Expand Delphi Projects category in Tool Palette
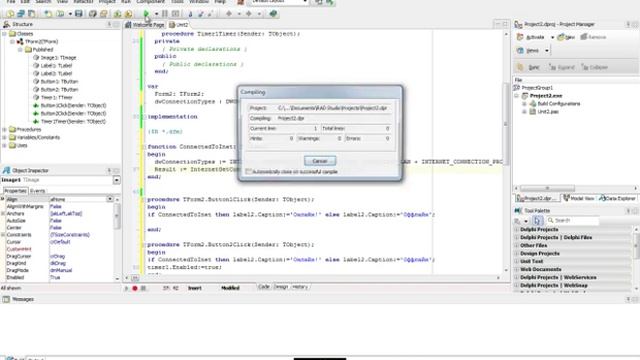Screen dimensions: 640x360 pyautogui.click(x=516, y=229)
